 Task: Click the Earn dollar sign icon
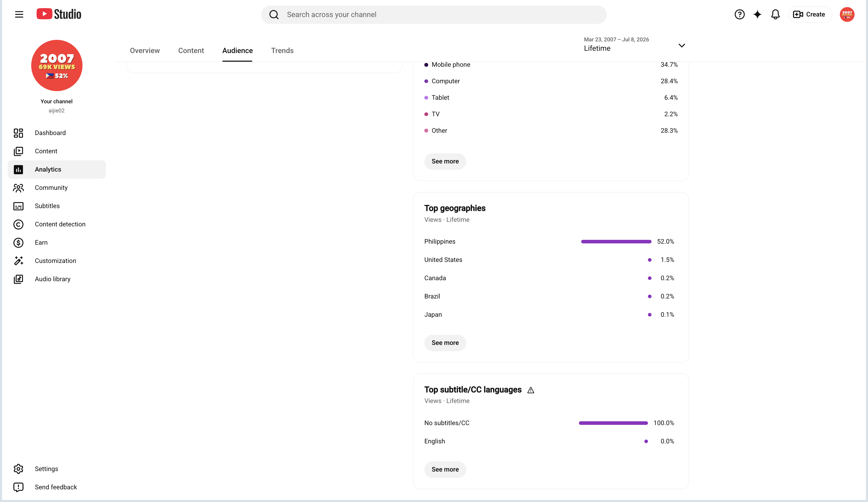[18, 243]
